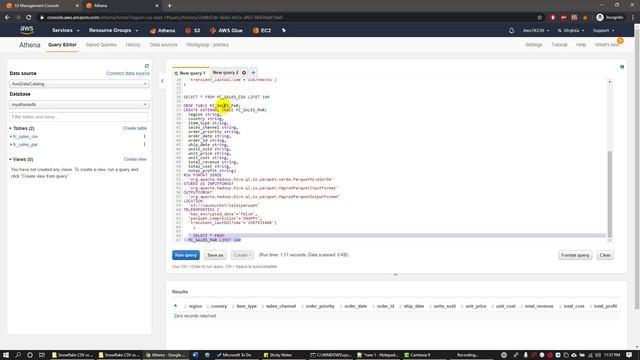Viewport: 640px width, 360px height.
Task: Bookmark this page with the star icon
Action: coord(540,18)
